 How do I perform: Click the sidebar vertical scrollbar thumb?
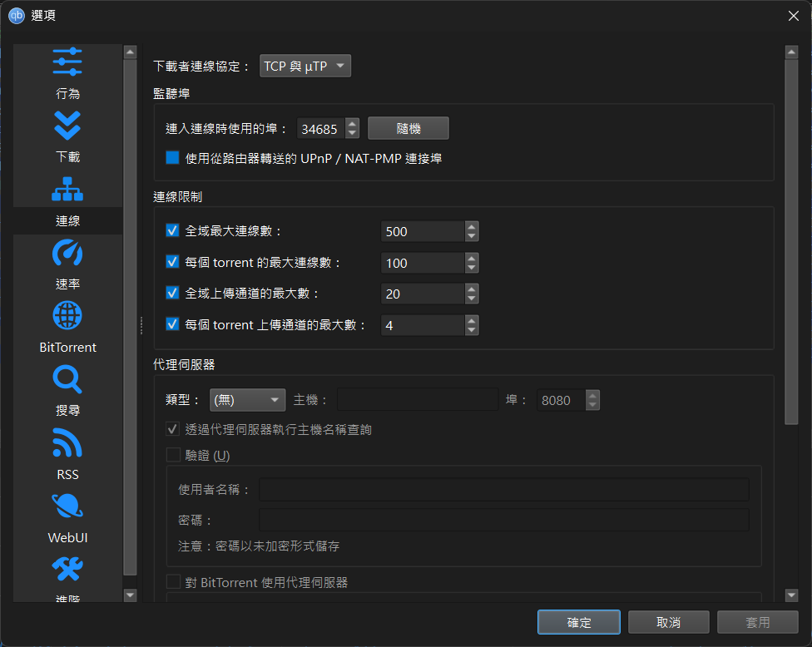point(130,317)
